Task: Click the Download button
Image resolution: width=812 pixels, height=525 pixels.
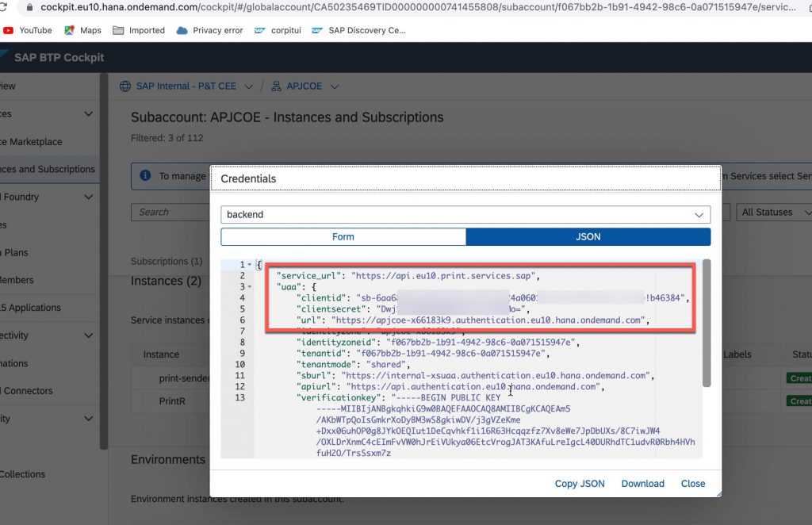Action: 642,484
